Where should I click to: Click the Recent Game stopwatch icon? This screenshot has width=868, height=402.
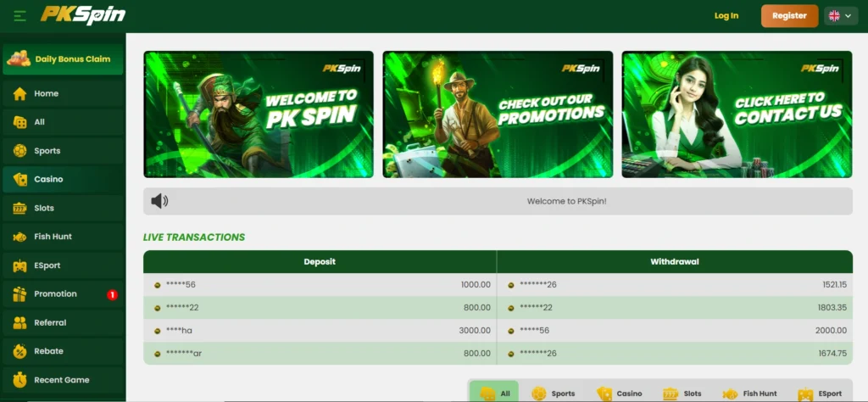[20, 380]
